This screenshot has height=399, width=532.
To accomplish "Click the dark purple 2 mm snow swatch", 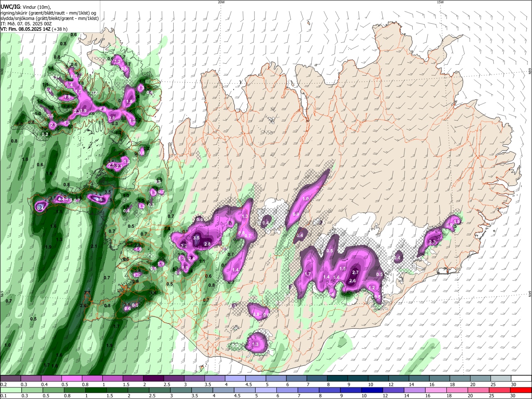I will (x=153, y=379).
